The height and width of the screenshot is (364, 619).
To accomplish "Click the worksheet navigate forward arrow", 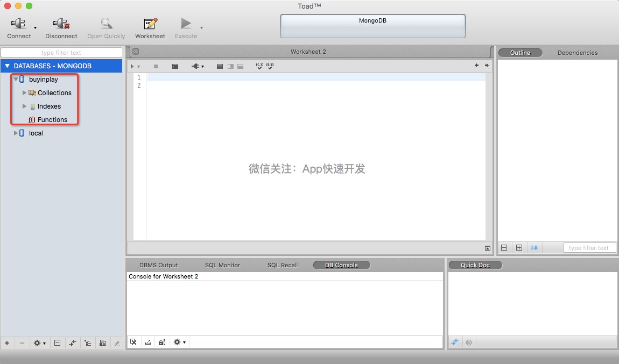I will pyautogui.click(x=487, y=66).
